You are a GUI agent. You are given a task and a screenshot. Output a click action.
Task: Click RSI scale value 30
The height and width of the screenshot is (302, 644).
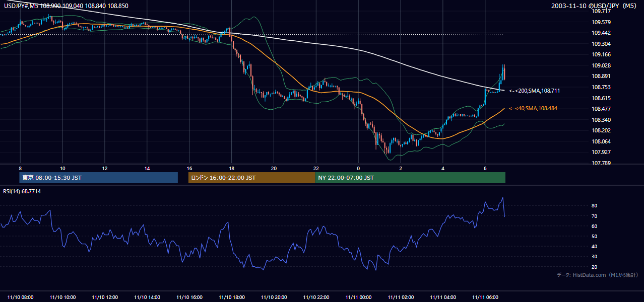[595, 257]
